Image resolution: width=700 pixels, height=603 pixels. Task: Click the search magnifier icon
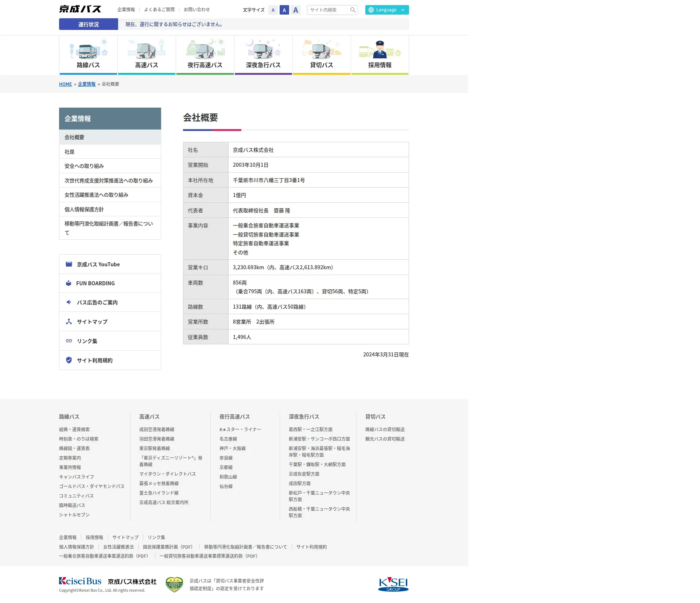[x=353, y=10]
